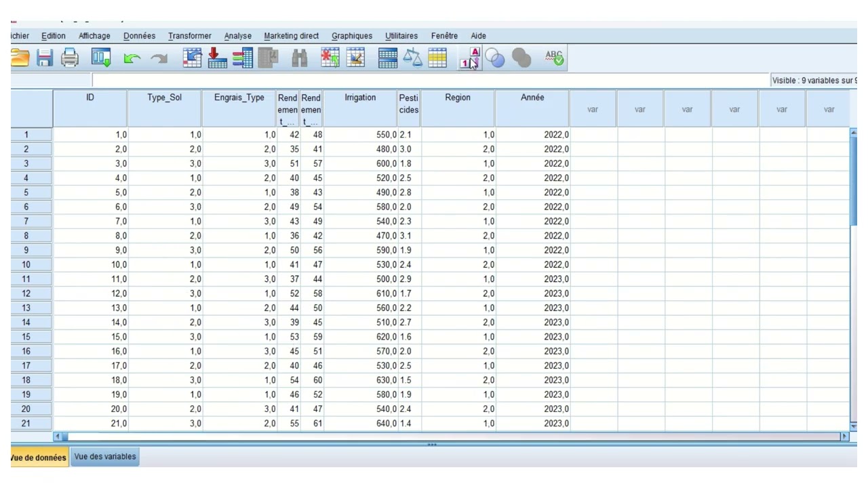
Task: Select the Engrais_Type column header
Action: point(239,108)
